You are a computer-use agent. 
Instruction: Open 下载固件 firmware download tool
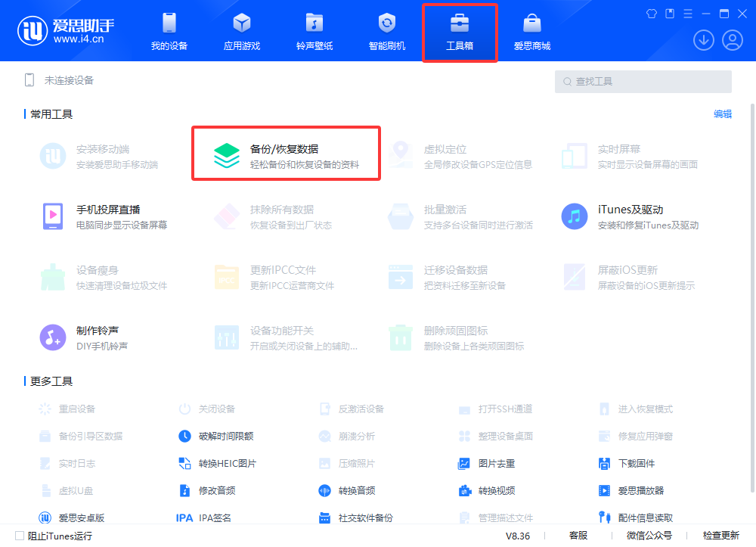click(604, 463)
